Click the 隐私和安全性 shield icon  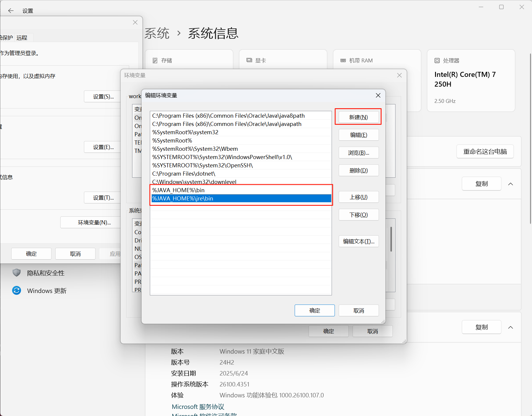(17, 273)
